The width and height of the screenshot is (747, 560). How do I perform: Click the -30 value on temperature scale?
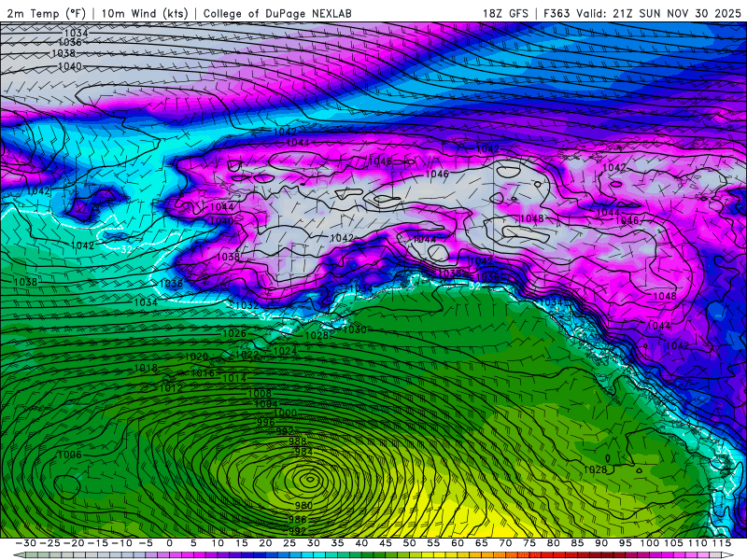tap(26, 543)
